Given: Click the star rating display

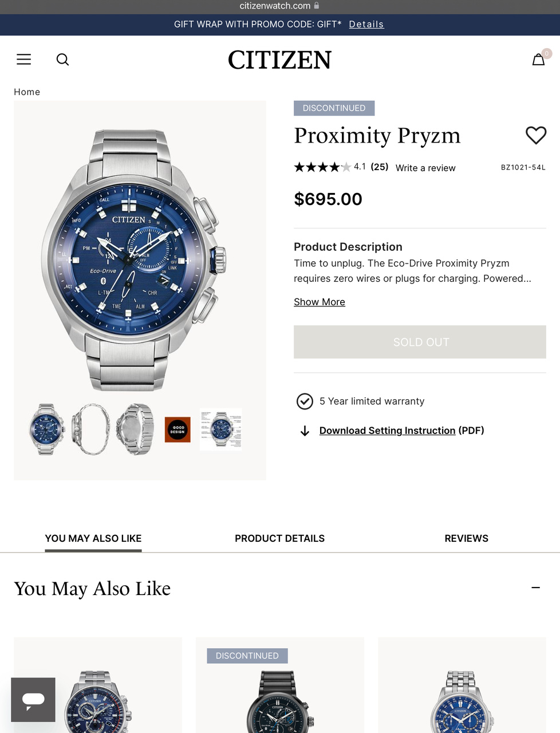Looking at the screenshot, I should pyautogui.click(x=322, y=167).
